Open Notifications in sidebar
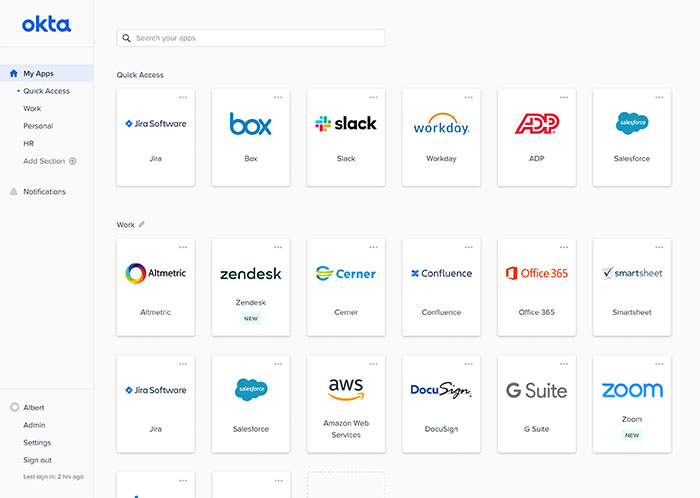Image resolution: width=700 pixels, height=498 pixels. click(44, 191)
